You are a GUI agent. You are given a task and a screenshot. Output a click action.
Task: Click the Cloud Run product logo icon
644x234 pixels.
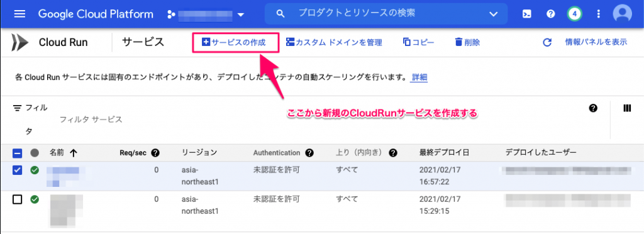(19, 42)
